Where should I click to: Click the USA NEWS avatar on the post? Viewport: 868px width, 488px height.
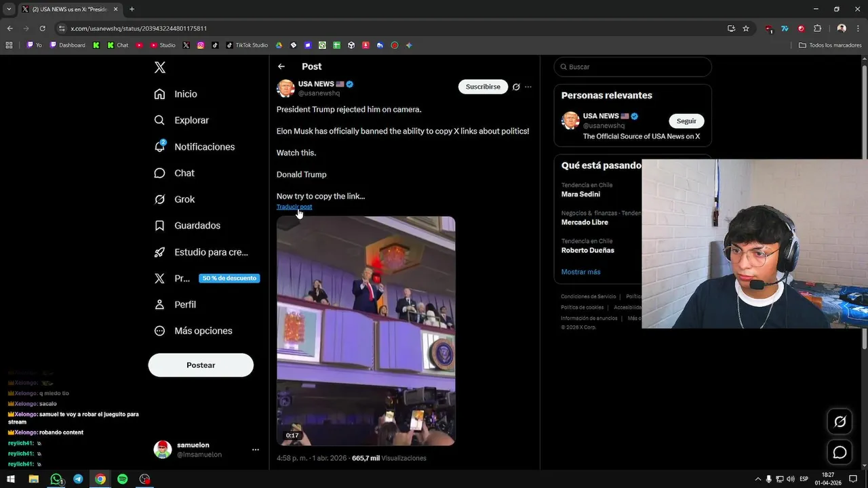coord(285,89)
